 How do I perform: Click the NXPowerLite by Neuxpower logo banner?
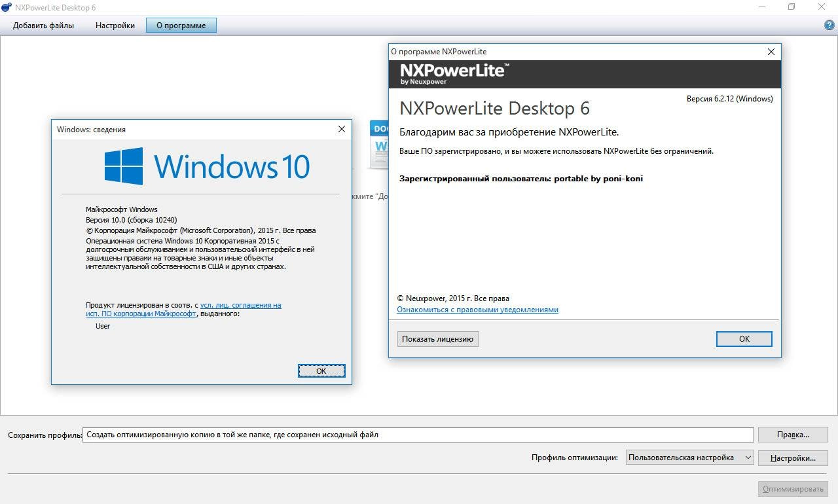454,74
